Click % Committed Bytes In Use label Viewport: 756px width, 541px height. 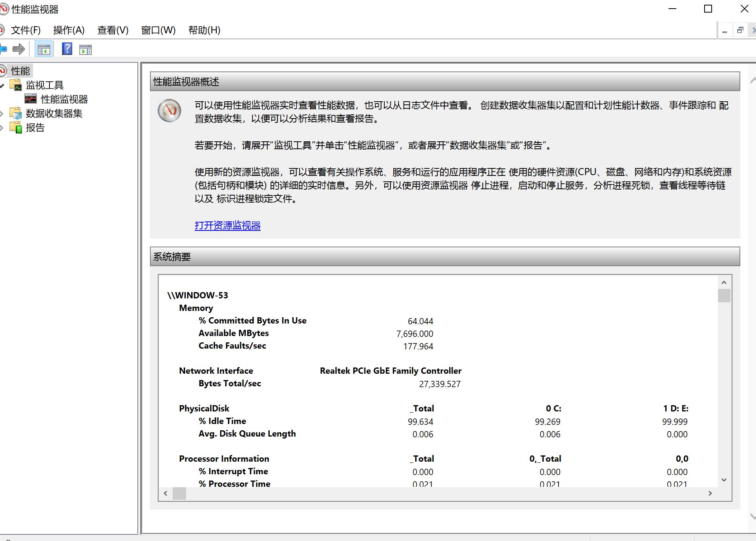click(252, 320)
